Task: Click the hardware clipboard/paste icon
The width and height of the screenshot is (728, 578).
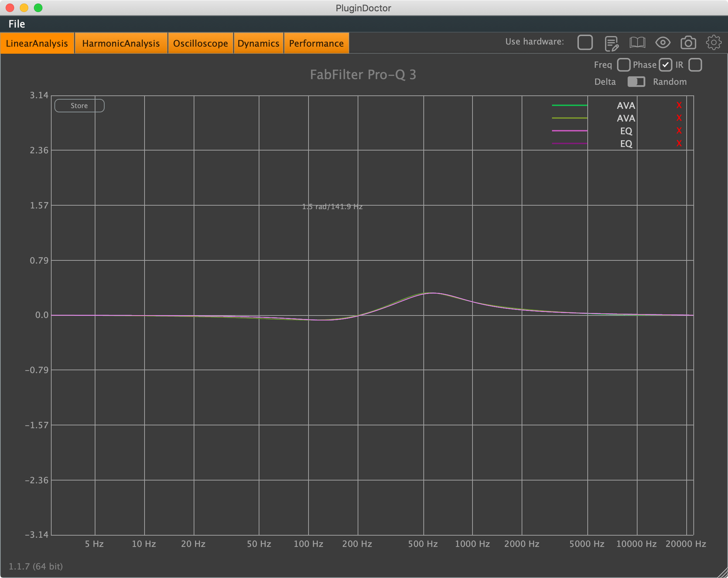Action: (611, 42)
